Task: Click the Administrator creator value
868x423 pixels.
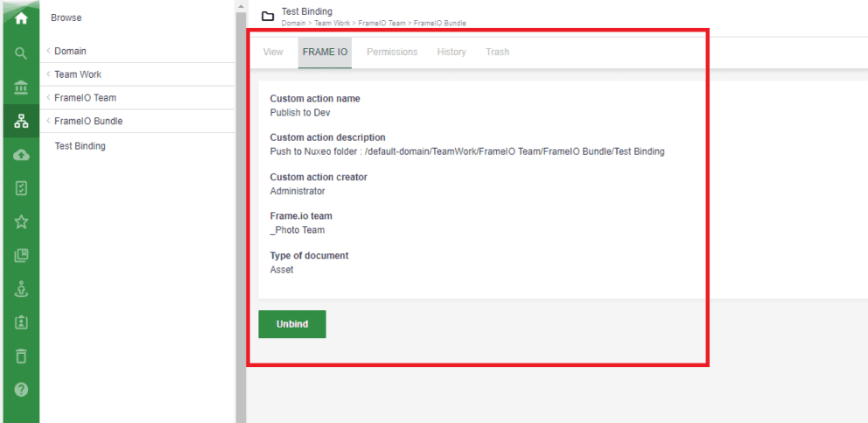Action: [297, 191]
